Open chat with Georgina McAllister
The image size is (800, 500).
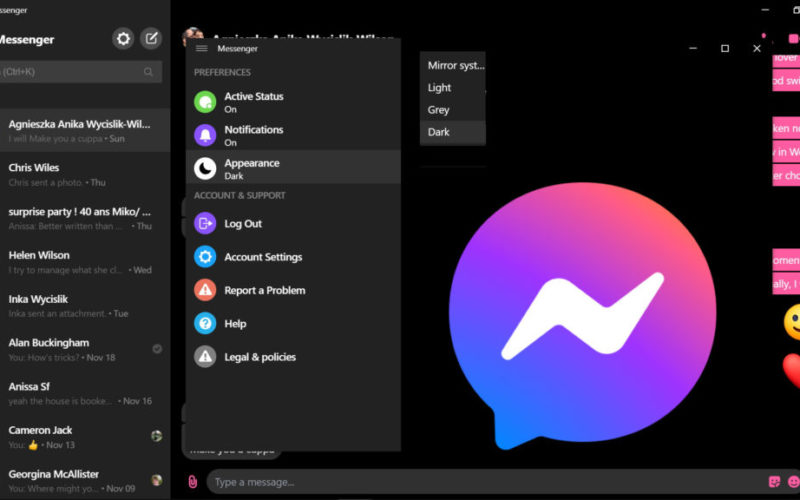coord(85,481)
